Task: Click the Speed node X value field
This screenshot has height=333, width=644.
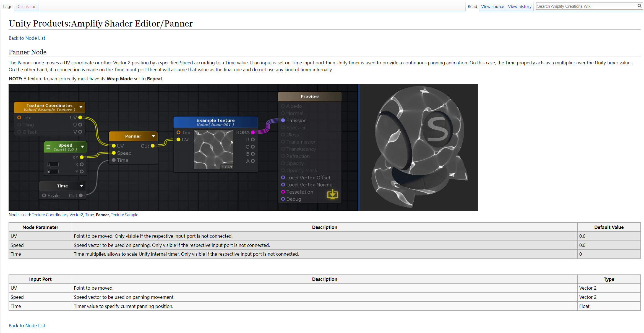Action: 53,165
